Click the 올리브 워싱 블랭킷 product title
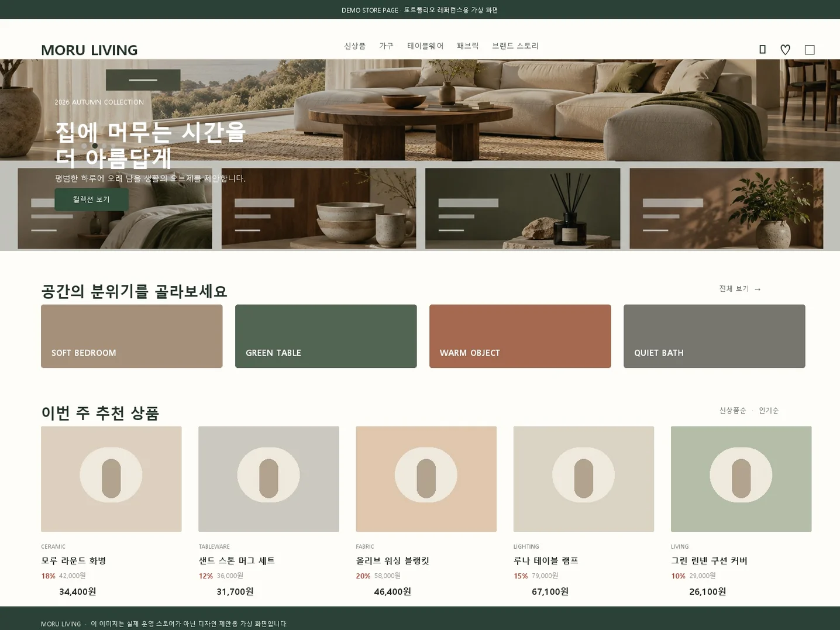This screenshot has width=840, height=630. point(393,561)
